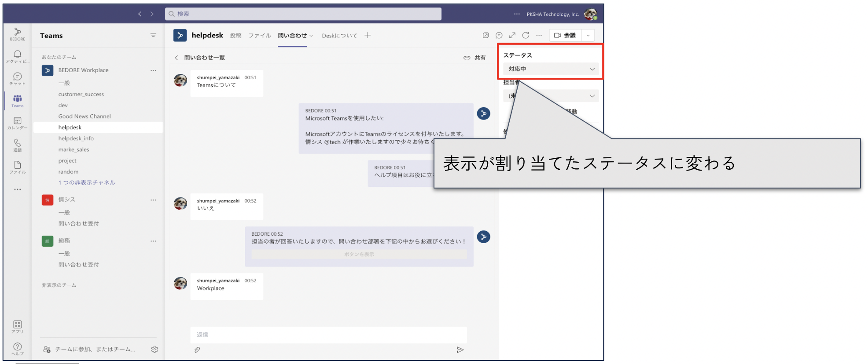Click PKSHA Technology, Inc. organization name
This screenshot has width=868, height=364.
pos(553,14)
